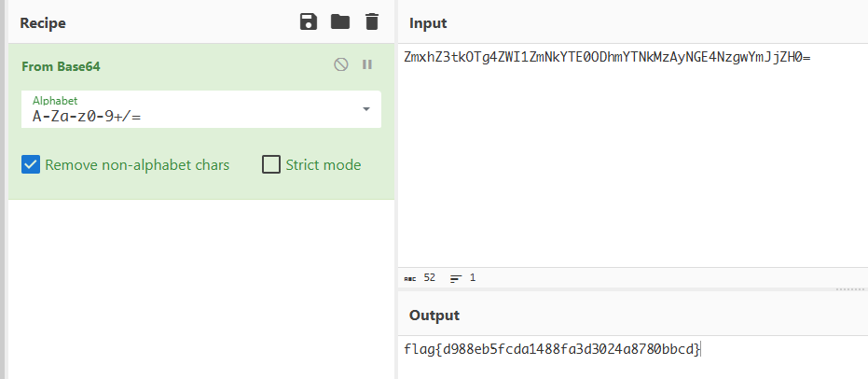Set breakpoint on From Base64 operation
Image resolution: width=868 pixels, height=379 pixels.
click(367, 65)
